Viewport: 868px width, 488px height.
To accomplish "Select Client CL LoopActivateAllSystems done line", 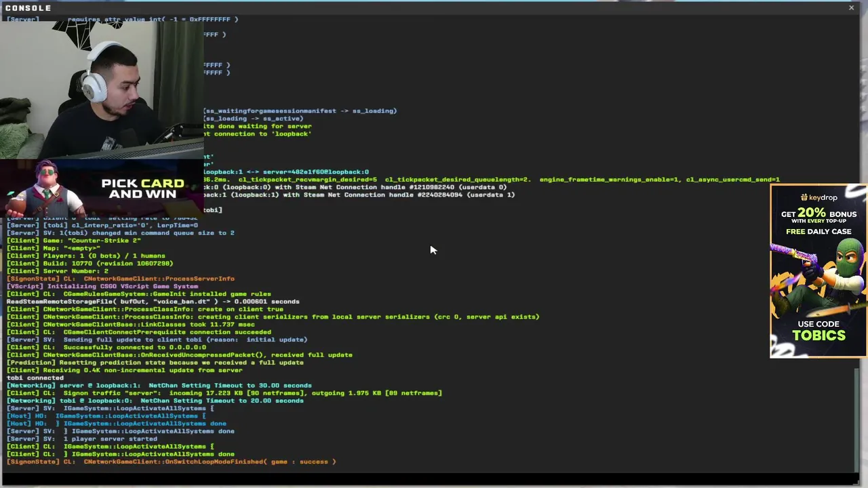I will pos(121,454).
